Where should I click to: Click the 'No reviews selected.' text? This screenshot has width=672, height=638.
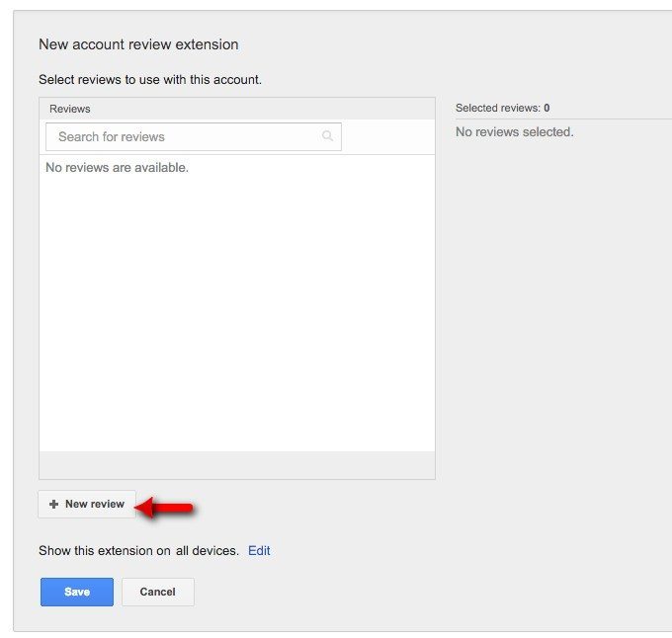pos(514,132)
